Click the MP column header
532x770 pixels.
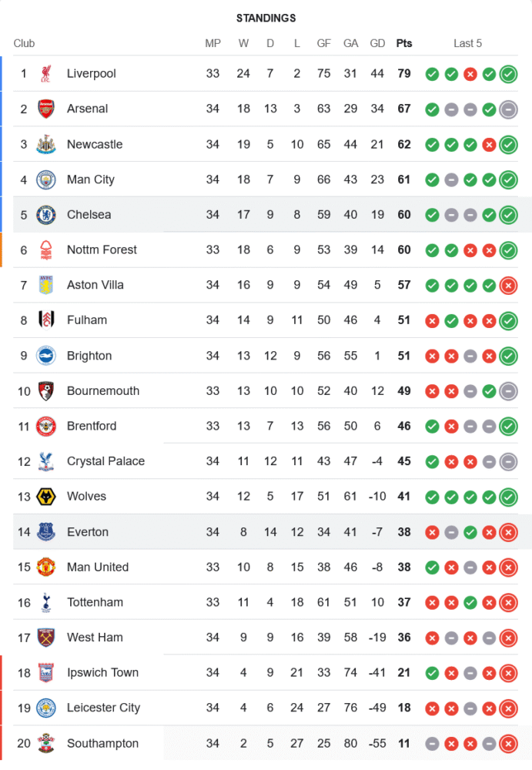[x=212, y=43]
